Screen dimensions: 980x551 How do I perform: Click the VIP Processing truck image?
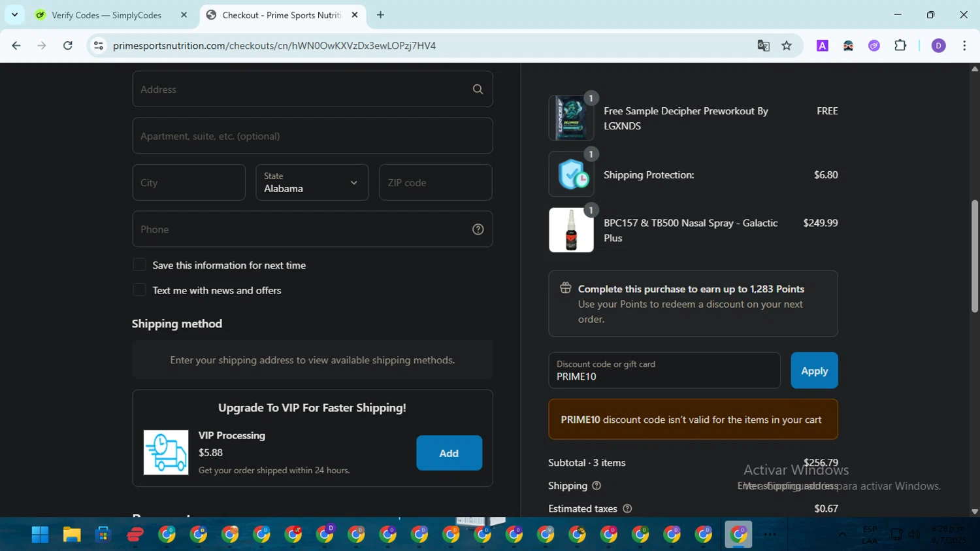(x=166, y=452)
